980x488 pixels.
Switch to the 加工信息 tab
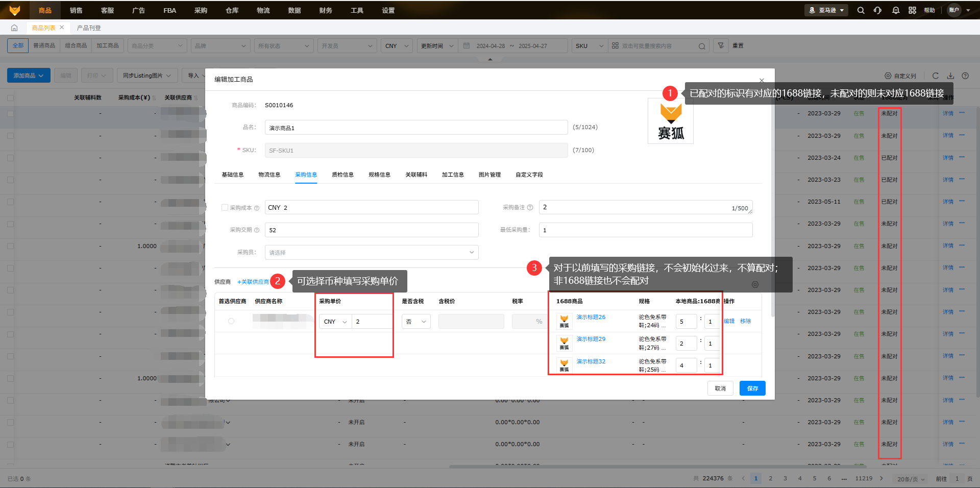[453, 175]
